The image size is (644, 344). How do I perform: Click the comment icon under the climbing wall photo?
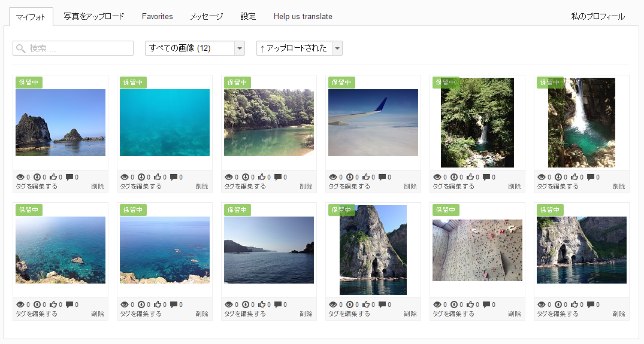pos(486,305)
